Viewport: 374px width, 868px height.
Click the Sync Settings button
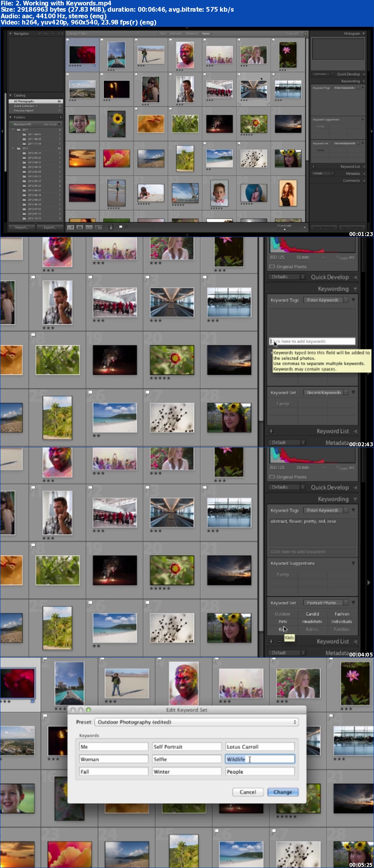click(x=351, y=227)
